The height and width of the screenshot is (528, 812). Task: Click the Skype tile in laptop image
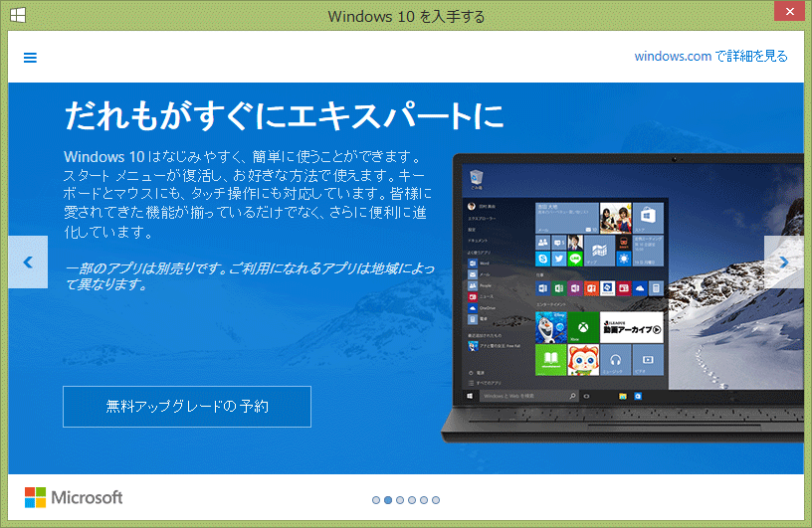[x=542, y=259]
